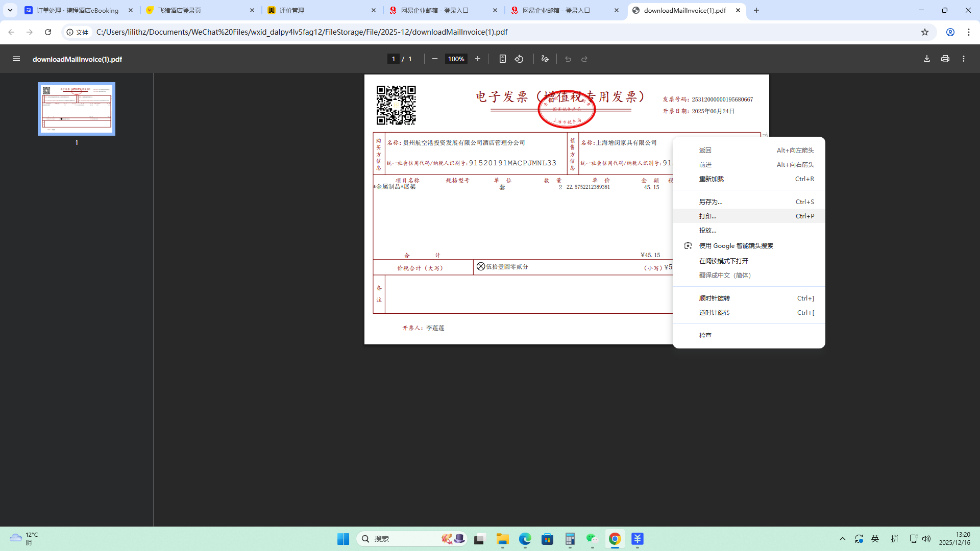This screenshot has height=551, width=980.
Task: Click the printer icon in PDF toolbar
Action: pyautogui.click(x=945, y=59)
